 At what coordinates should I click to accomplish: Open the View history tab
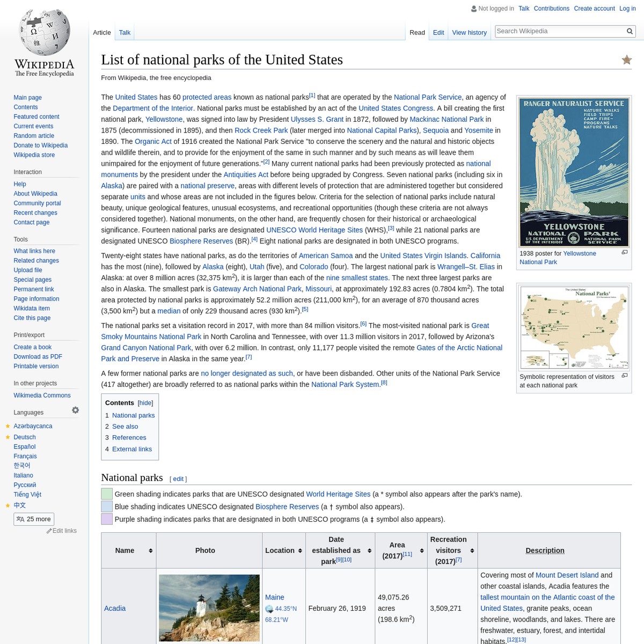coord(469,33)
